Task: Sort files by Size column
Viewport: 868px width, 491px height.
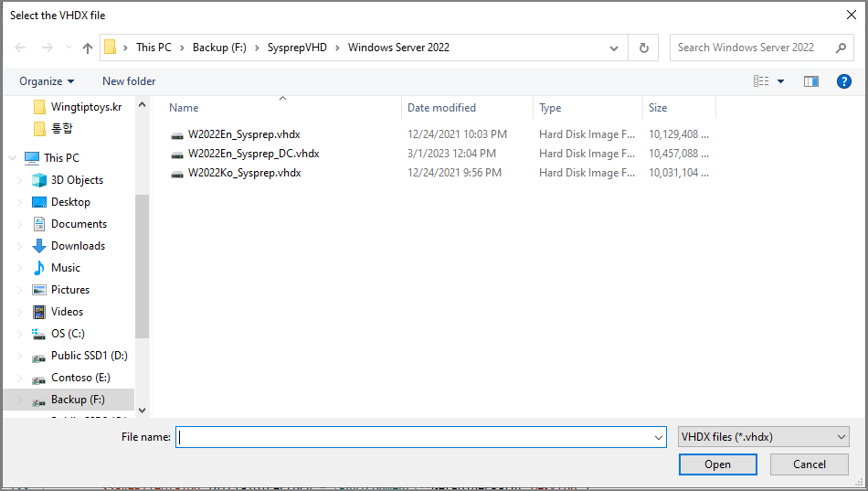Action: 658,108
